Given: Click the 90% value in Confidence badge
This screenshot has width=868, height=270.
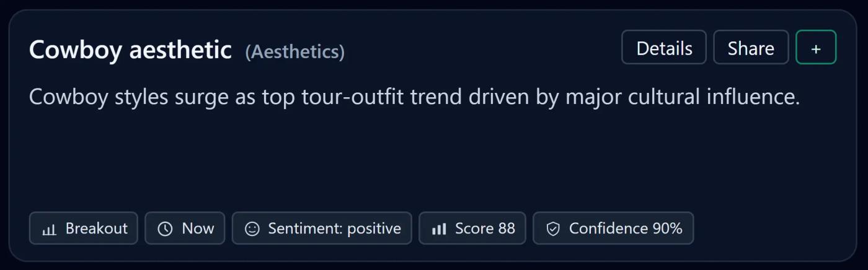Looking at the screenshot, I should pyautogui.click(x=667, y=229).
